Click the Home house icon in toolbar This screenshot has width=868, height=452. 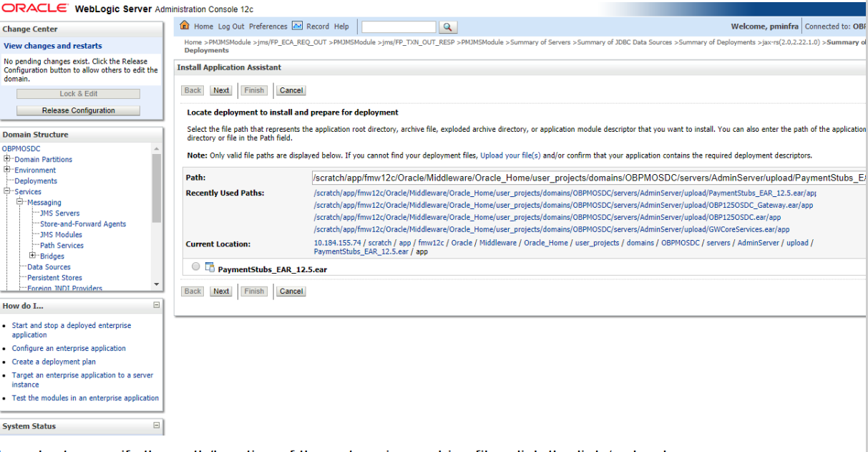tap(185, 26)
